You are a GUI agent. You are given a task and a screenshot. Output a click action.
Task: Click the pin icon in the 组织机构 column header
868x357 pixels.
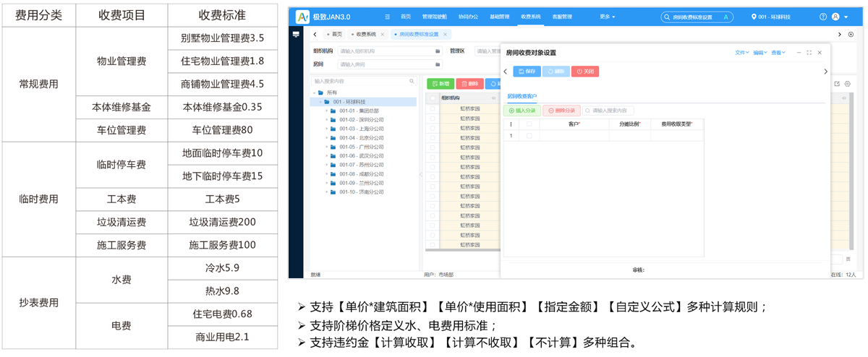coord(494,98)
